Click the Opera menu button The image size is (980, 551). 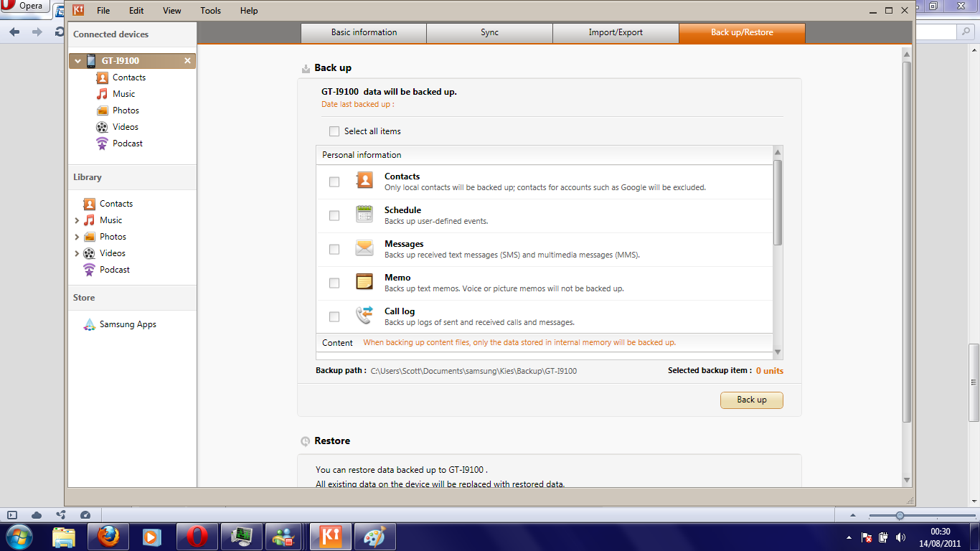[x=24, y=6]
